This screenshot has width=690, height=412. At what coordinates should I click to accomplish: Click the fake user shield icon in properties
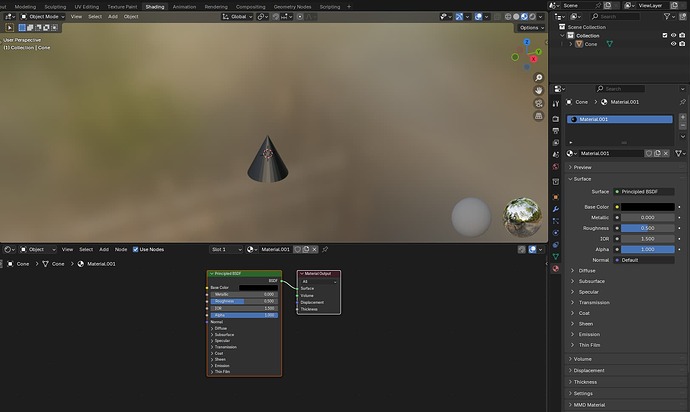649,153
